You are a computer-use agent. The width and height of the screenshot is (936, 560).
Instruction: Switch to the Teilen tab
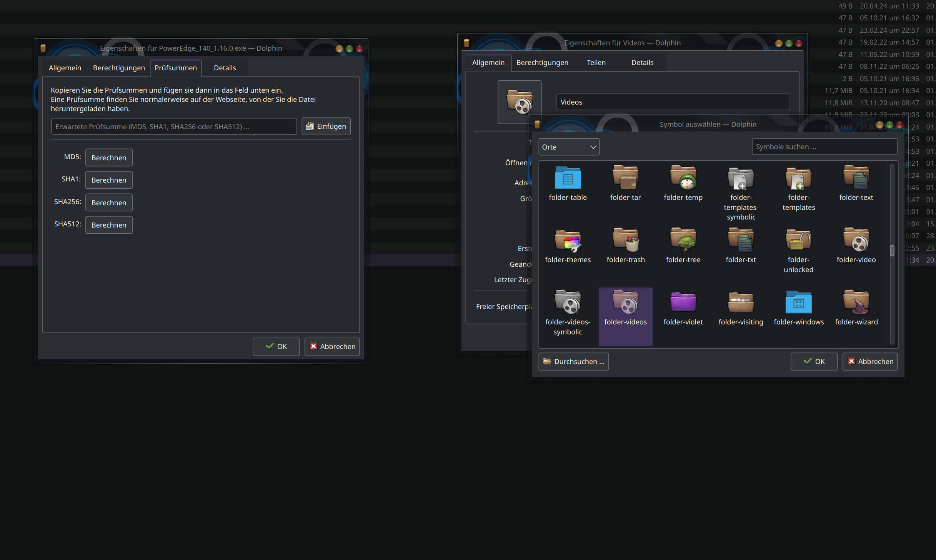(596, 62)
